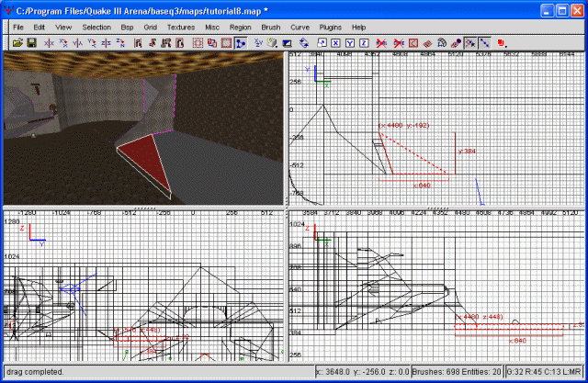Click the 'drag completed.' status text

35,372
